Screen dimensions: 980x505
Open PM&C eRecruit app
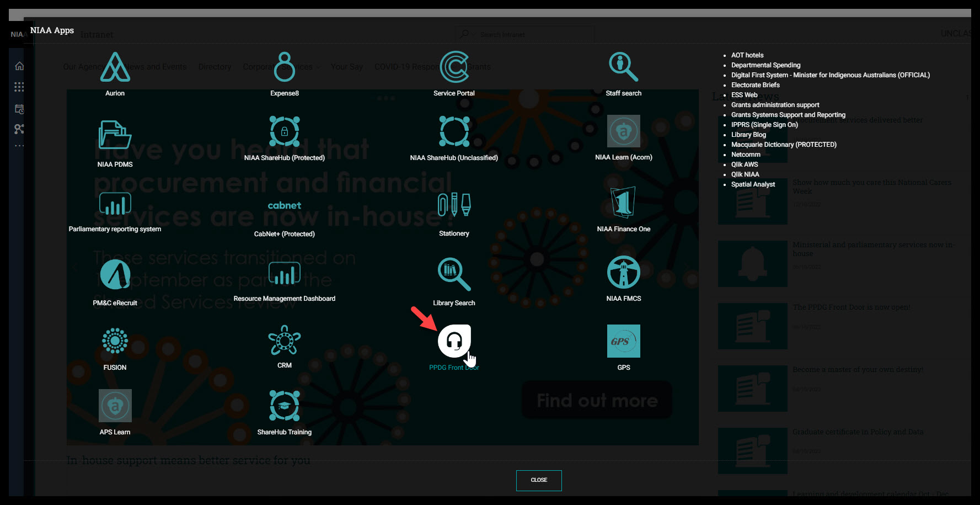(x=115, y=274)
